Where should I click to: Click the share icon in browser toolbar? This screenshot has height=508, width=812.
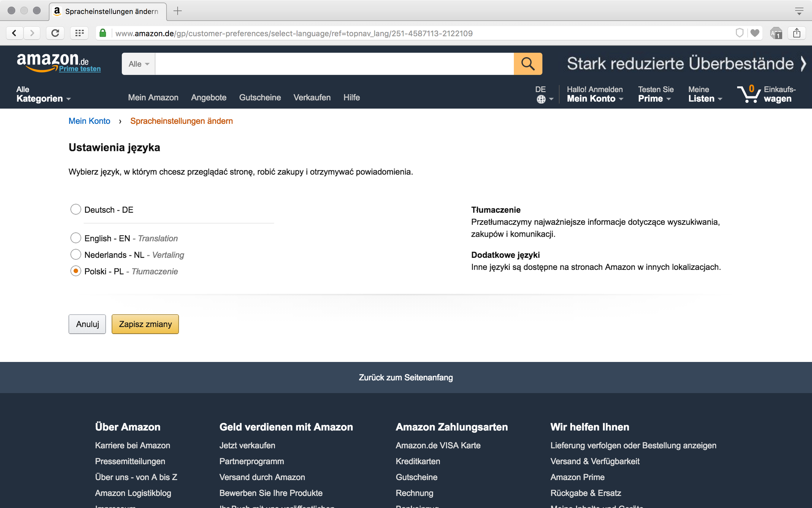click(797, 33)
